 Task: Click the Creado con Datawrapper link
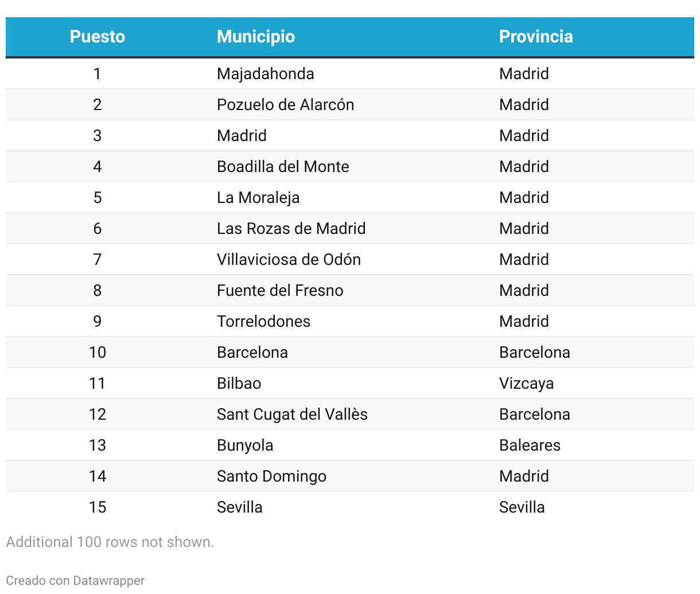(75, 580)
